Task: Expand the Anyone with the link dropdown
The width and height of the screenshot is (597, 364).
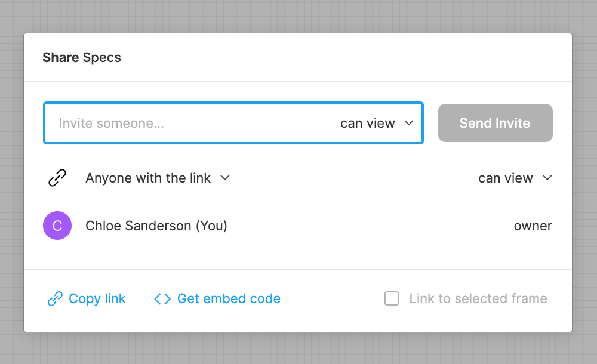Action: 148,178
